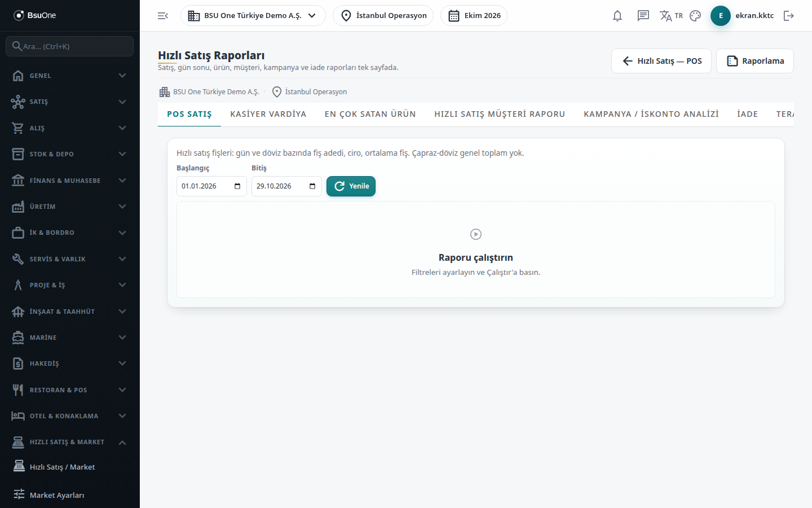The height and width of the screenshot is (508, 812).
Task: Click the user avatar E
Action: tap(721, 16)
